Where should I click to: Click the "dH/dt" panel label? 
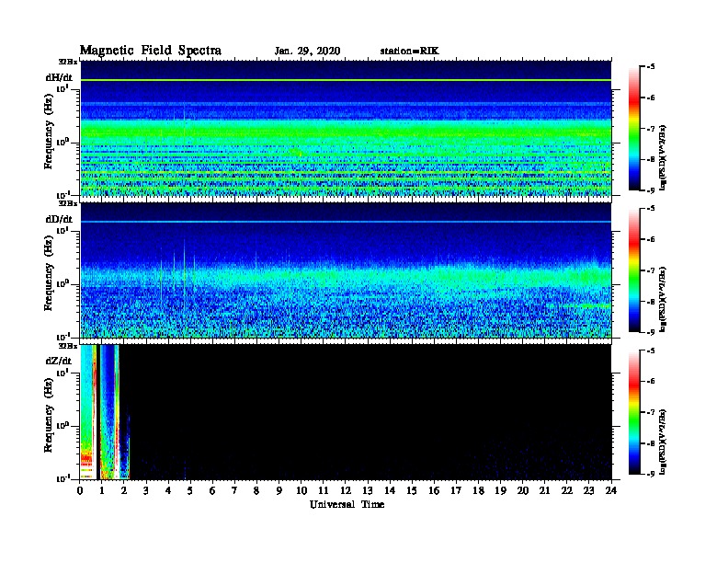click(x=59, y=77)
